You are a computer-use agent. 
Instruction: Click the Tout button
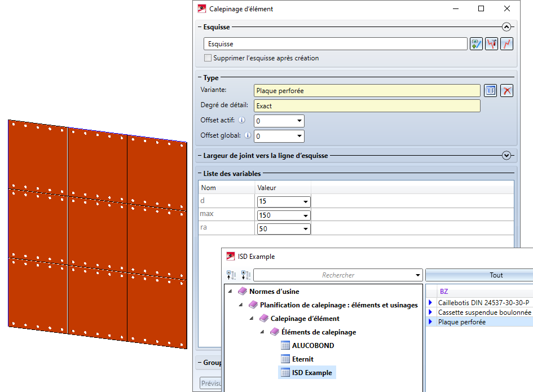click(479, 275)
